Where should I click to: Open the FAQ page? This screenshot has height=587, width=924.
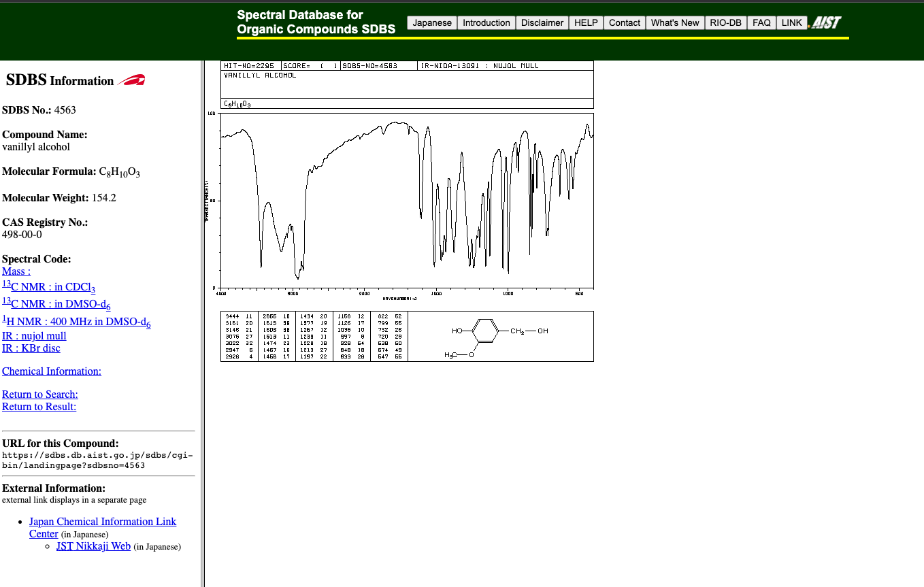(x=761, y=22)
